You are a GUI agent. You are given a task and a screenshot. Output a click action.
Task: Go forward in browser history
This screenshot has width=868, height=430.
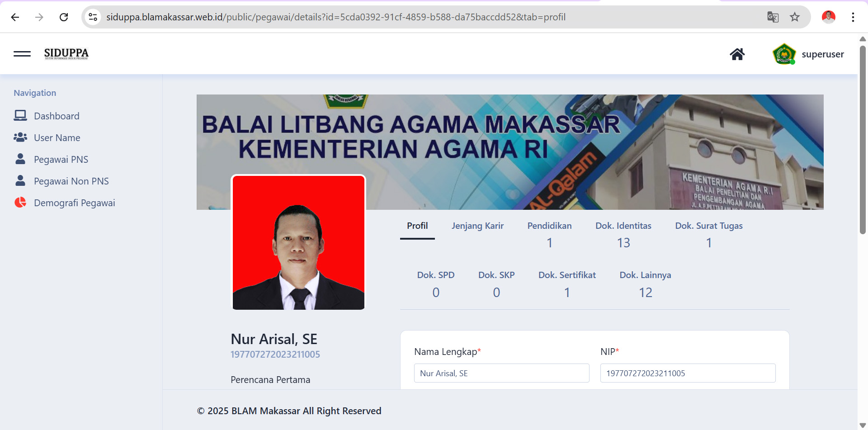[39, 17]
